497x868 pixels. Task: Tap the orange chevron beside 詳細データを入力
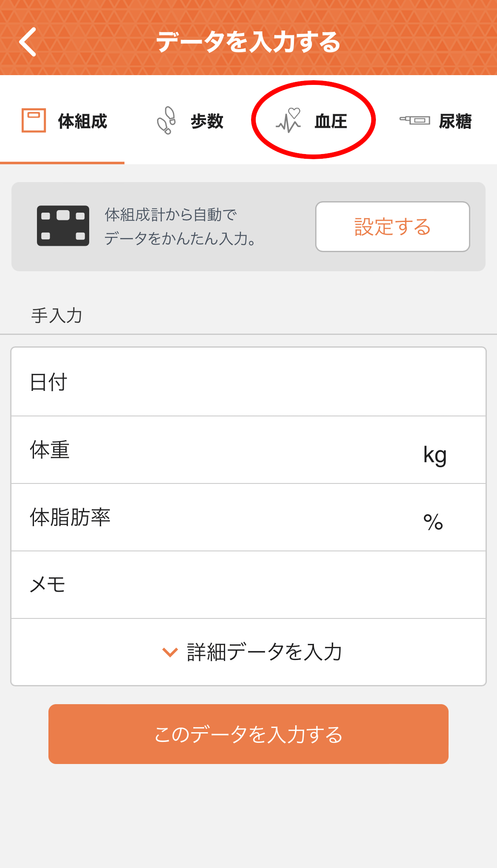pos(170,652)
